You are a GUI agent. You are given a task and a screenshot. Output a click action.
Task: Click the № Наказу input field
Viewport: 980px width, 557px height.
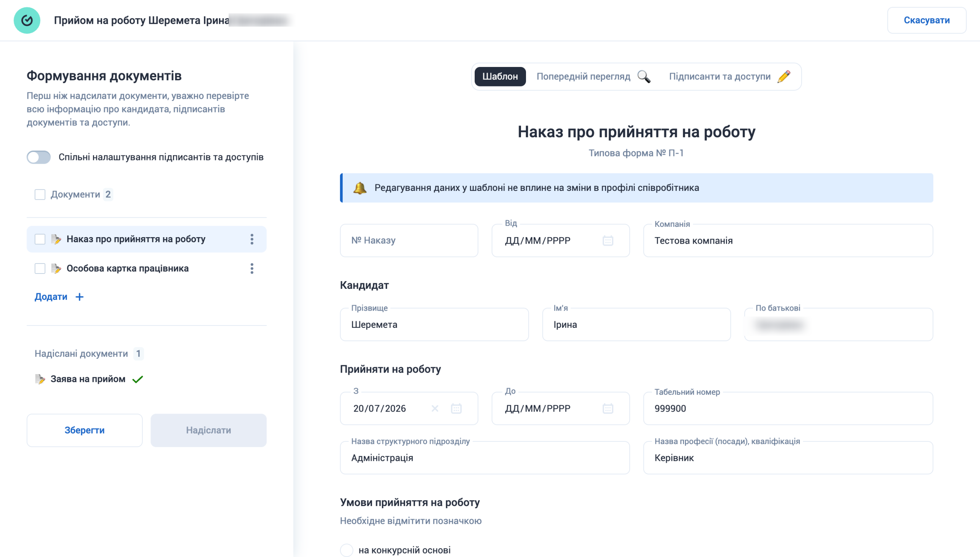pos(409,241)
